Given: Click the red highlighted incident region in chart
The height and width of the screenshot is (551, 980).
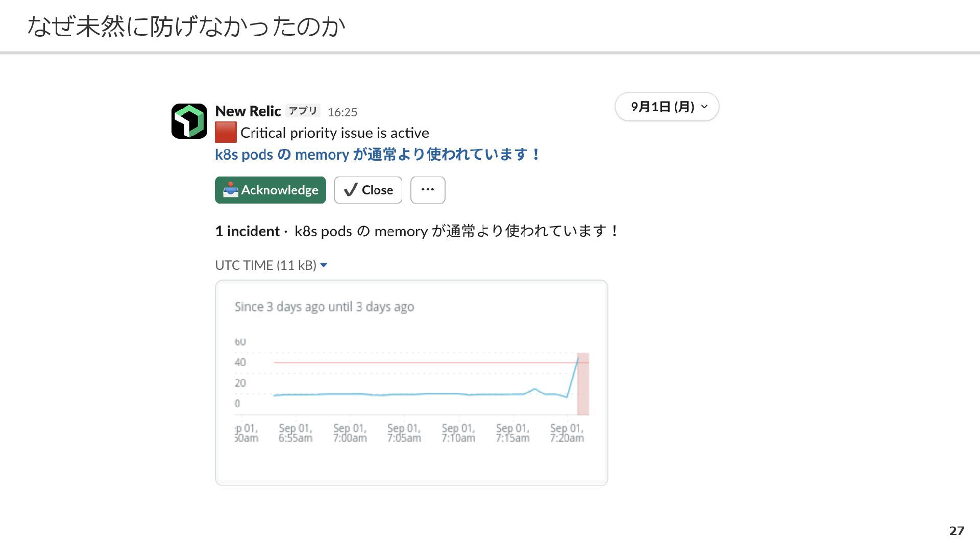Looking at the screenshot, I should [x=583, y=384].
